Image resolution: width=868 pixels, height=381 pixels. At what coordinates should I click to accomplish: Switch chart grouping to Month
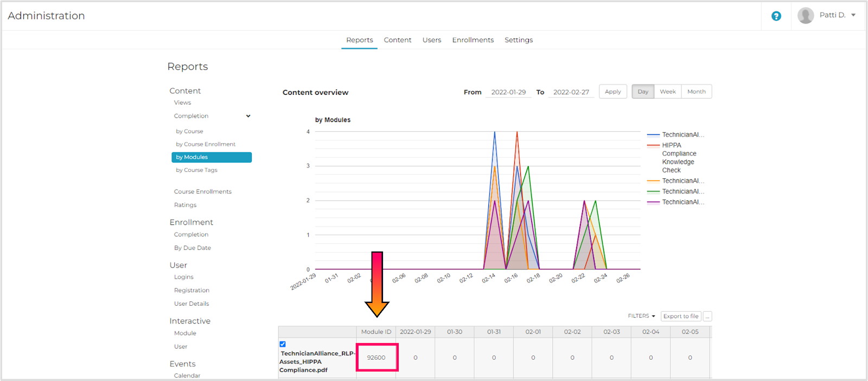click(696, 92)
